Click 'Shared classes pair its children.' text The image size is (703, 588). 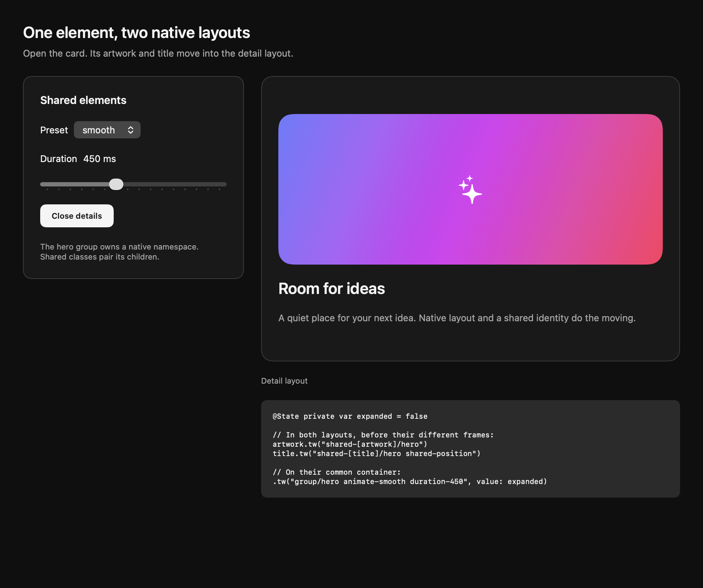coord(99,257)
